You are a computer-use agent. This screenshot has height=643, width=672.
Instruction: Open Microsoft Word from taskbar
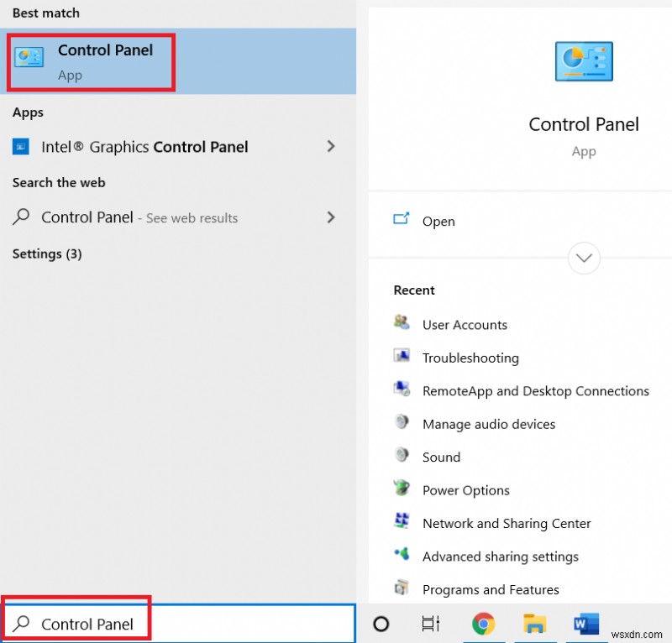point(585,624)
